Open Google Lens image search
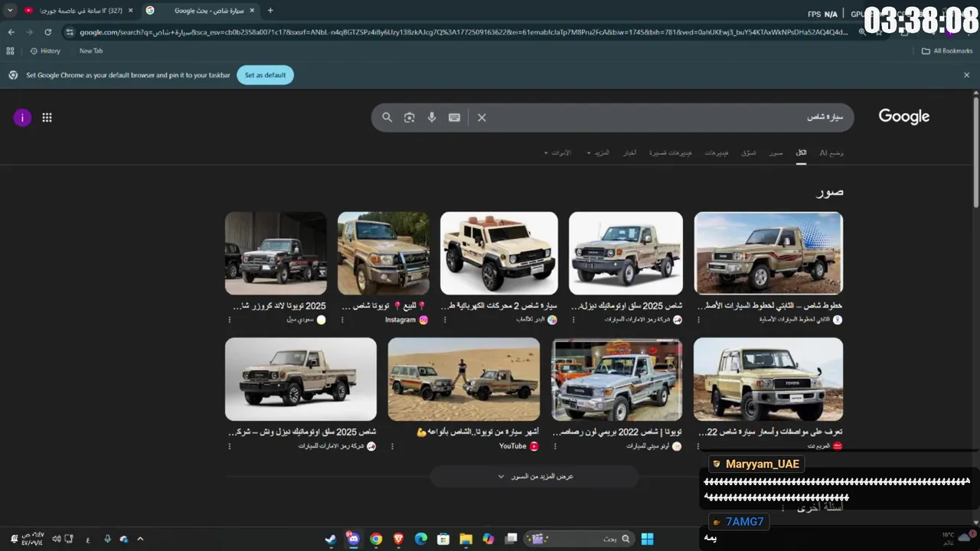Image resolution: width=980 pixels, height=551 pixels. [x=410, y=117]
